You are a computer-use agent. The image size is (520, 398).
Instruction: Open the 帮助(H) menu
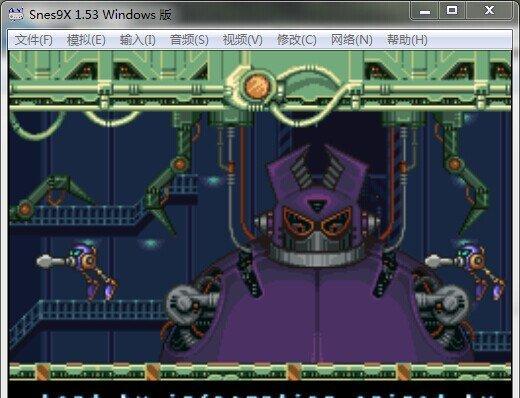pos(407,40)
